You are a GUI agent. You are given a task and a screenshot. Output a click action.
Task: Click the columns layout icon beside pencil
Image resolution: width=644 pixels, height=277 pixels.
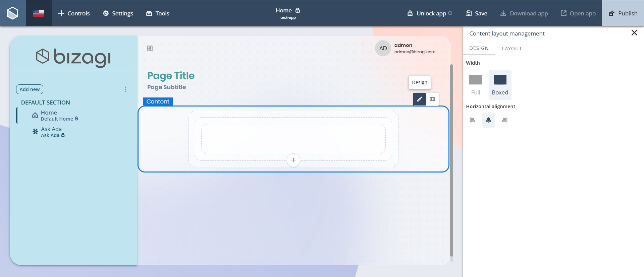[432, 99]
